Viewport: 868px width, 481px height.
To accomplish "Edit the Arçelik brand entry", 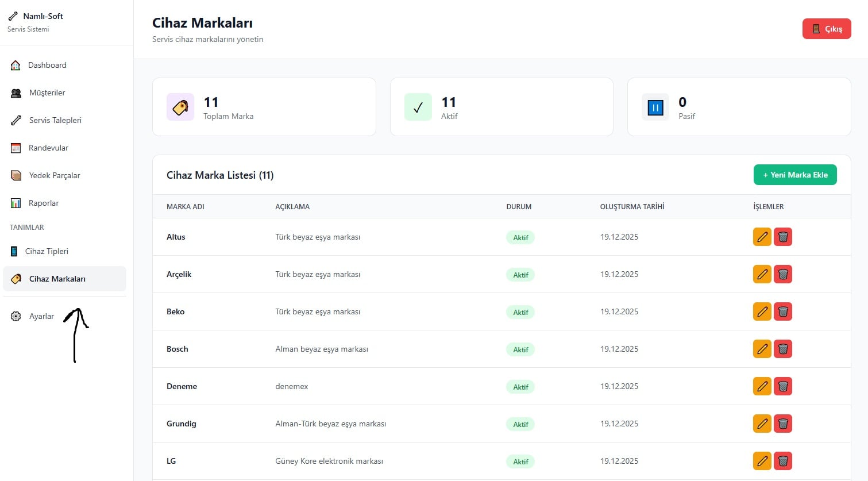I will pos(762,274).
